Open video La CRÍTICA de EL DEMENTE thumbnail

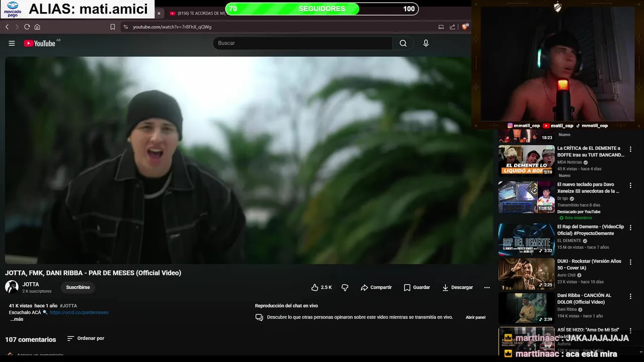[526, 160]
